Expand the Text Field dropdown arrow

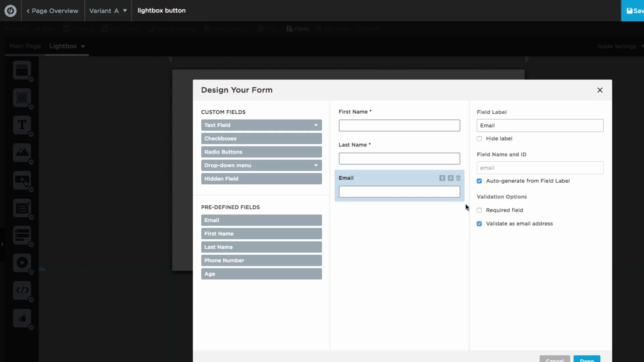(x=316, y=125)
